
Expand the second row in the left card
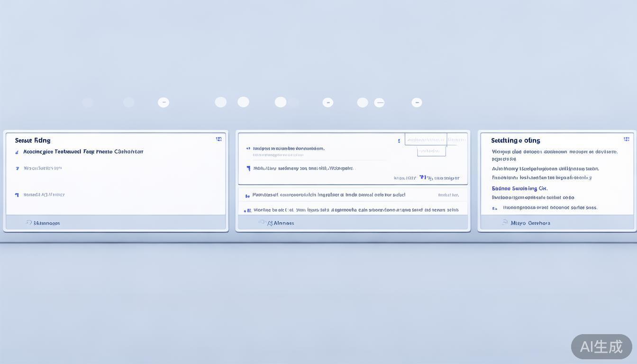click(43, 168)
